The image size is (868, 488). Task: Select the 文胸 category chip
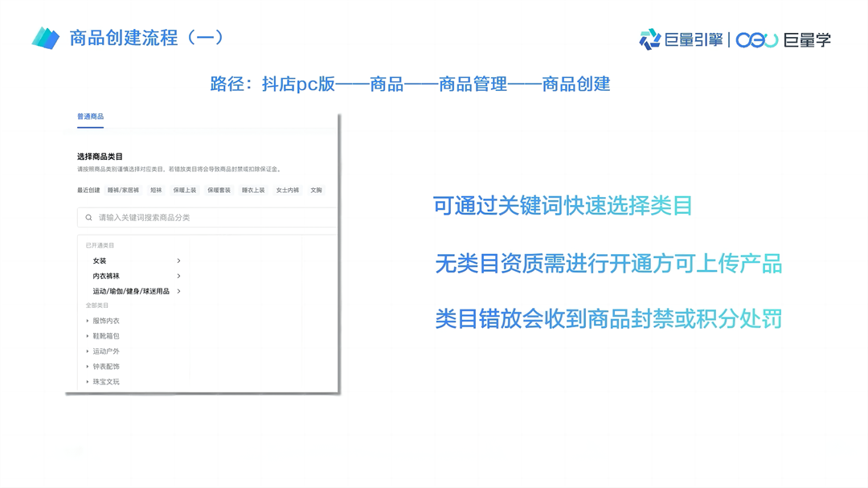click(x=318, y=190)
